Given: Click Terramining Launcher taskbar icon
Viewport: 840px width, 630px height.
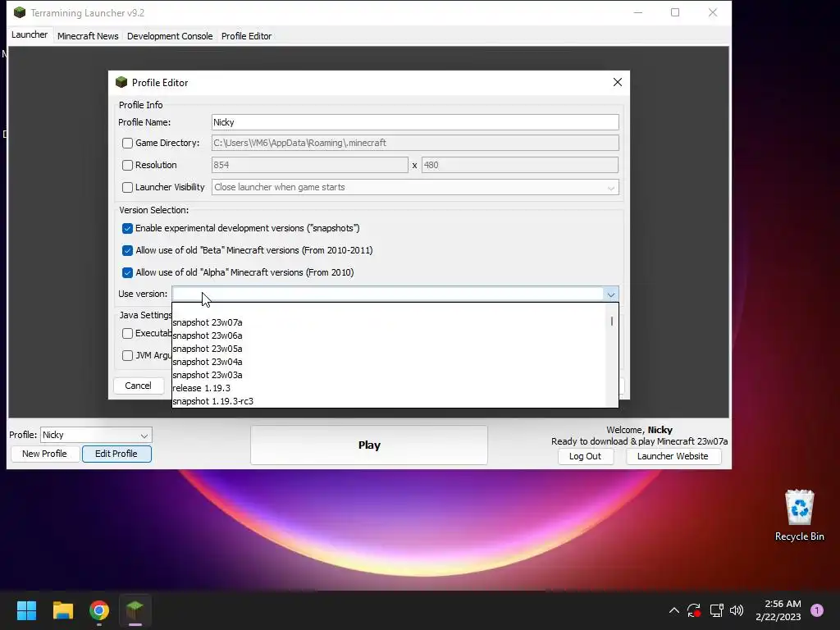Looking at the screenshot, I should point(135,610).
